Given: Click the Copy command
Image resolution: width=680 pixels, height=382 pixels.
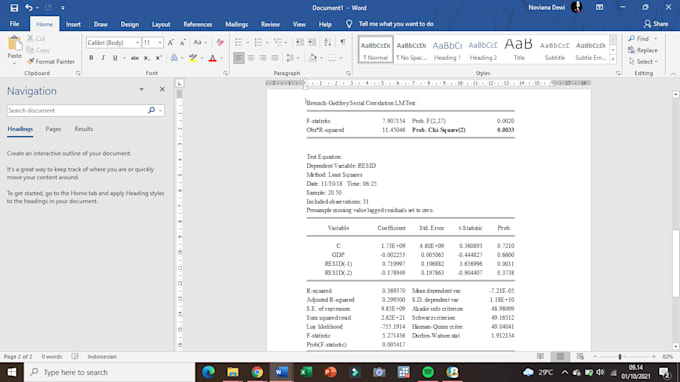Looking at the screenshot, I should pyautogui.click(x=38, y=50).
